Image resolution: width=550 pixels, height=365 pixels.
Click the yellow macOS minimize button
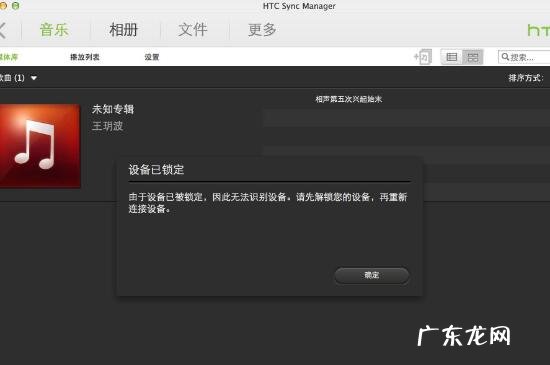pyautogui.click(x=3, y=5)
